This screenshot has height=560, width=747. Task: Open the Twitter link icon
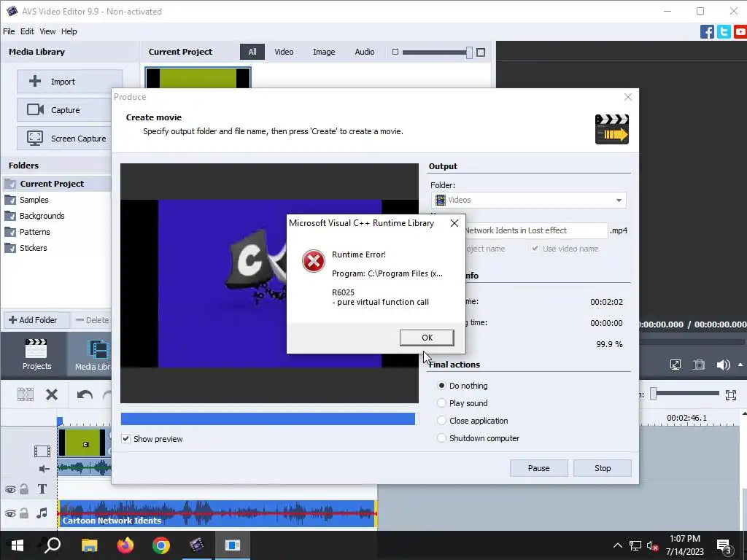pyautogui.click(x=724, y=32)
